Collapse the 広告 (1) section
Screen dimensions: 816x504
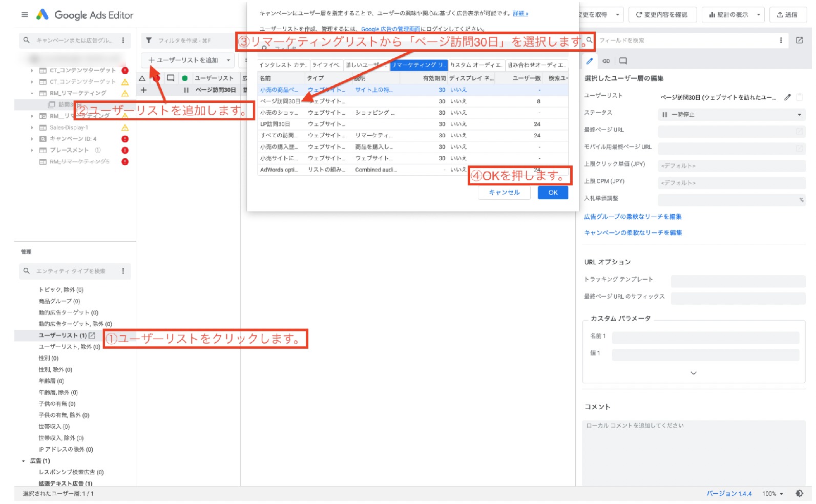coord(24,461)
